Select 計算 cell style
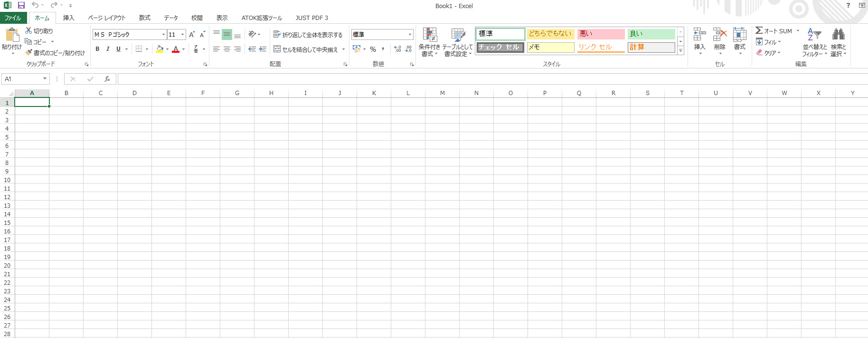 click(651, 47)
